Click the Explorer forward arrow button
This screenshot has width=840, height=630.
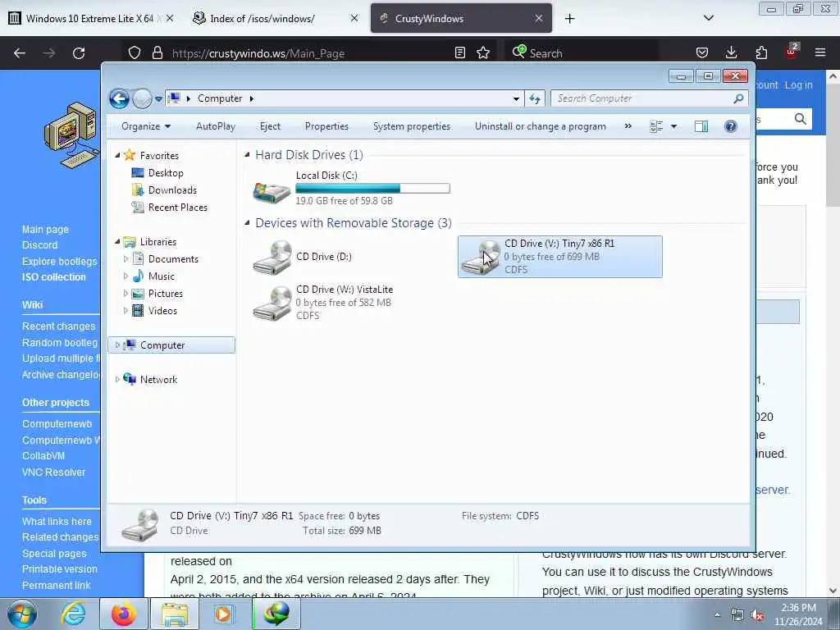[142, 98]
